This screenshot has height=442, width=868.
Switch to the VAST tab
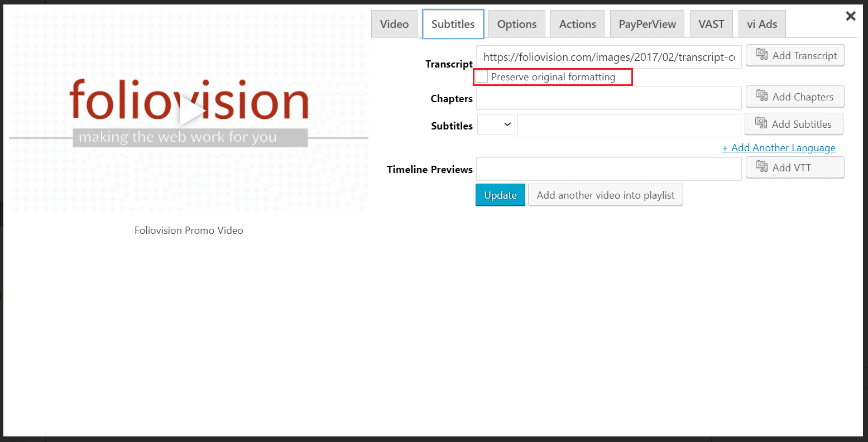(711, 24)
